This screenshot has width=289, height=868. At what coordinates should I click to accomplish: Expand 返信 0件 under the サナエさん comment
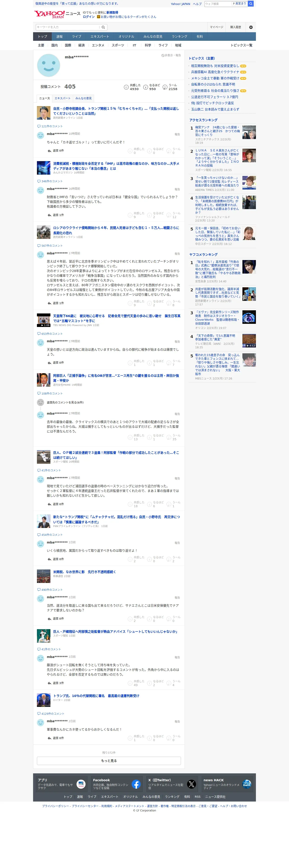pos(56,619)
